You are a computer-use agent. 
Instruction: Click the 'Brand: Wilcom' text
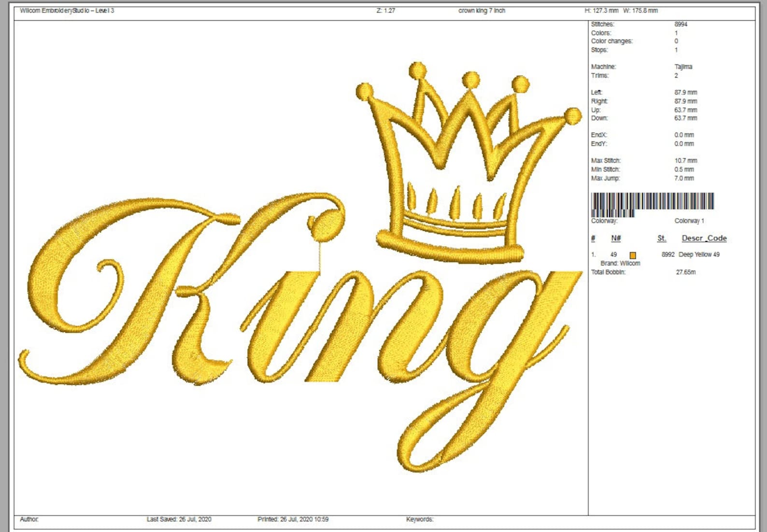tap(620, 263)
